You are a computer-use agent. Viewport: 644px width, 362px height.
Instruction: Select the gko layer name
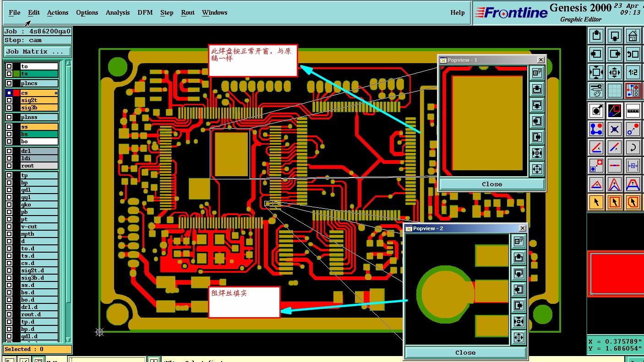pos(39,205)
